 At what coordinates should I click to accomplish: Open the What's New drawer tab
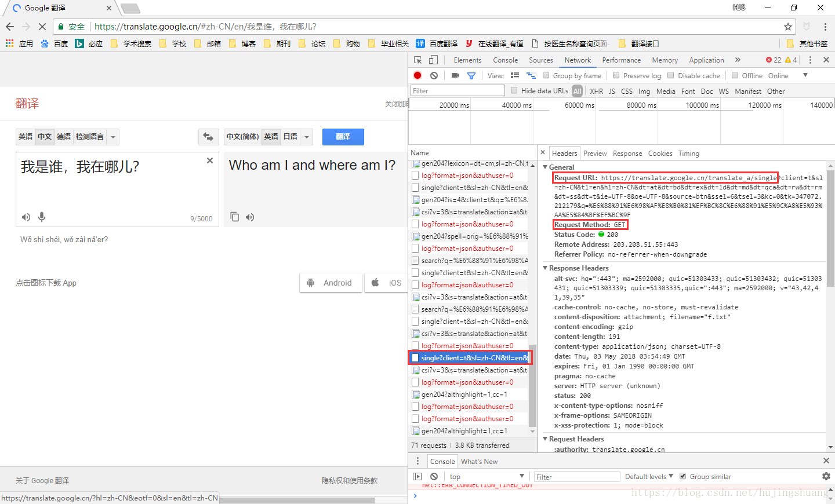click(479, 461)
